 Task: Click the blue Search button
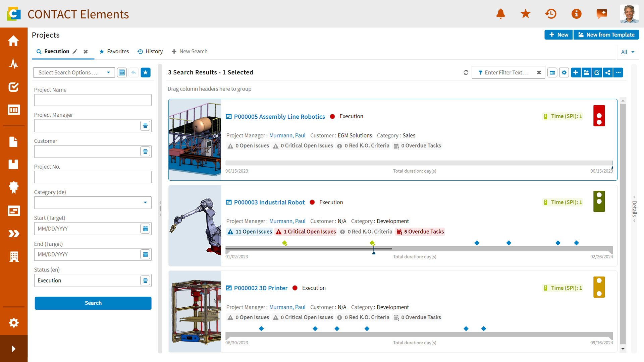coord(93,303)
